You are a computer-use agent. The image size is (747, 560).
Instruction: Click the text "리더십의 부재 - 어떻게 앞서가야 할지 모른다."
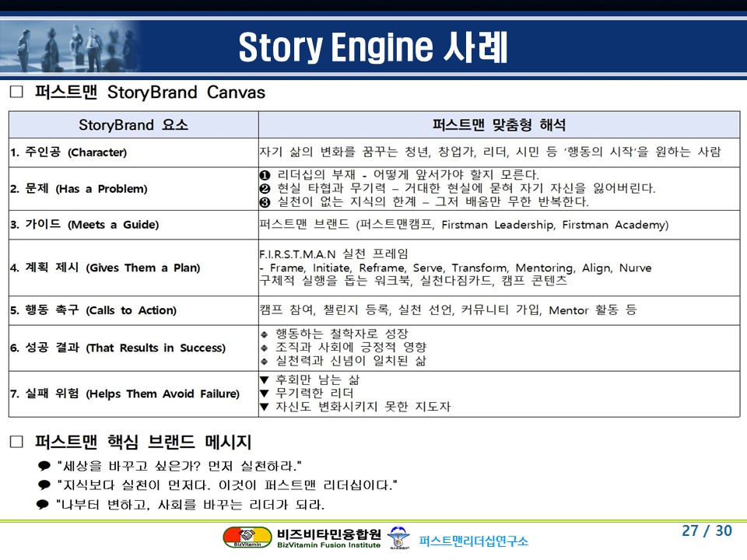coord(409,175)
